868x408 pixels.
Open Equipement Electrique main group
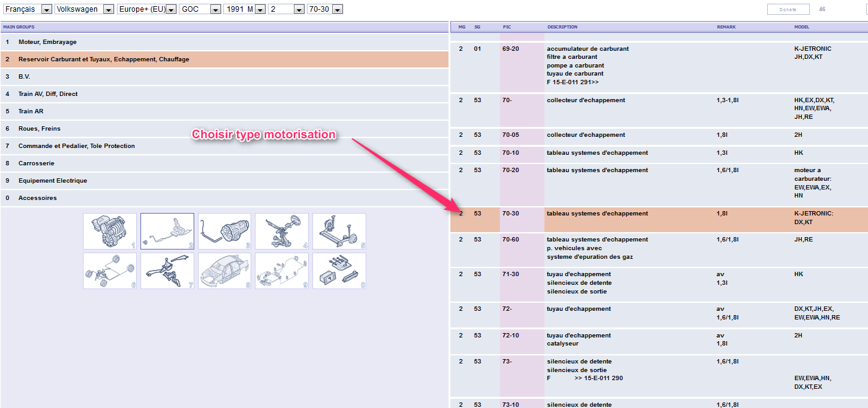(53, 181)
